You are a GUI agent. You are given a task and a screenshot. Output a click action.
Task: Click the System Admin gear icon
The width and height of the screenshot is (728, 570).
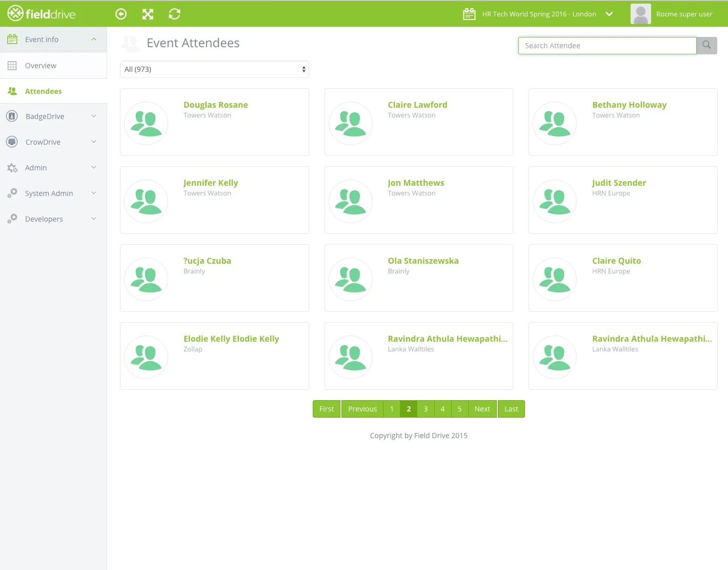click(12, 193)
